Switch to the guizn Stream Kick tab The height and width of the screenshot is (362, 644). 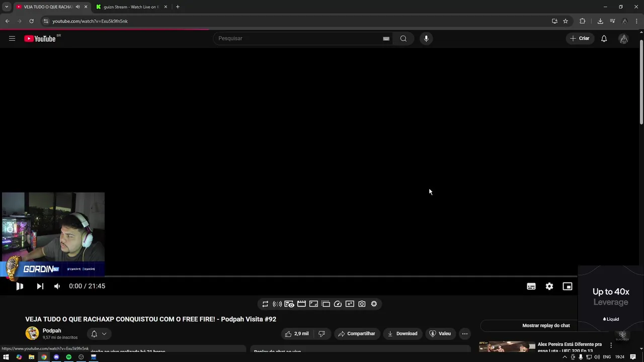(131, 7)
